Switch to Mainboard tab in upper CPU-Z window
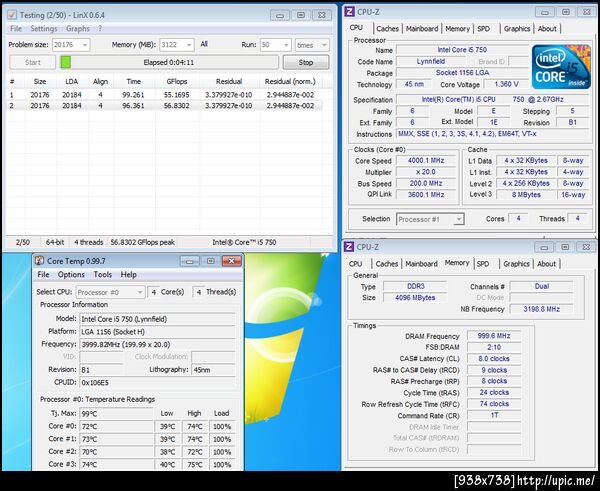 coord(422,29)
